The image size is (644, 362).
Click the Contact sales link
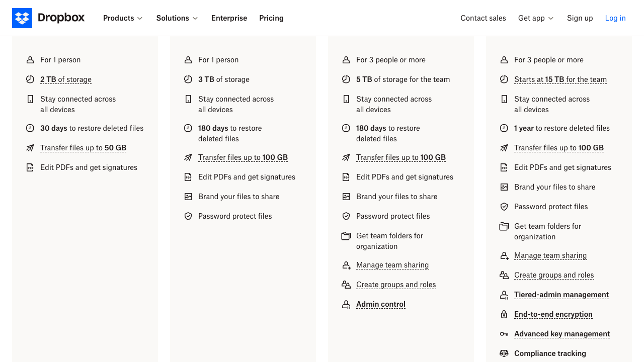(x=483, y=18)
